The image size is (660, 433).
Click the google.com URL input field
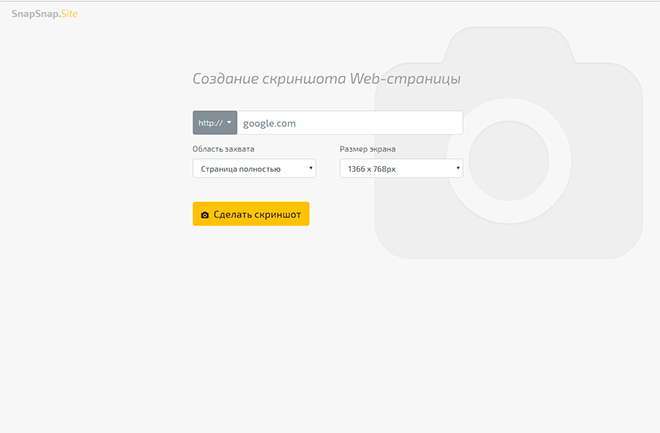click(x=350, y=123)
